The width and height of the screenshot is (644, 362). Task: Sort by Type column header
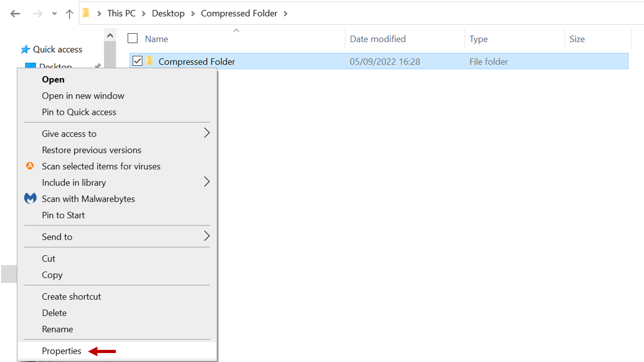click(x=479, y=39)
